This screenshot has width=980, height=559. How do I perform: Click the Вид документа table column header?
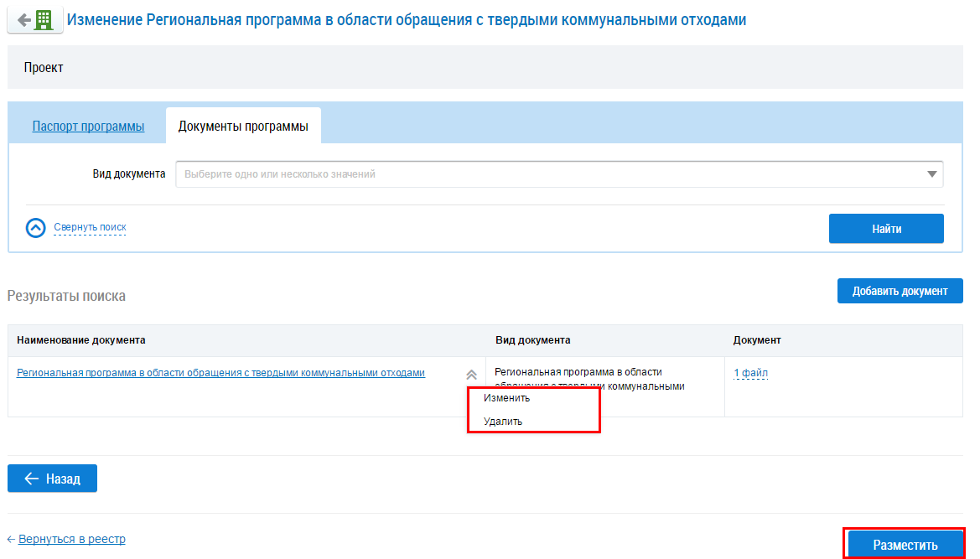coord(532,340)
